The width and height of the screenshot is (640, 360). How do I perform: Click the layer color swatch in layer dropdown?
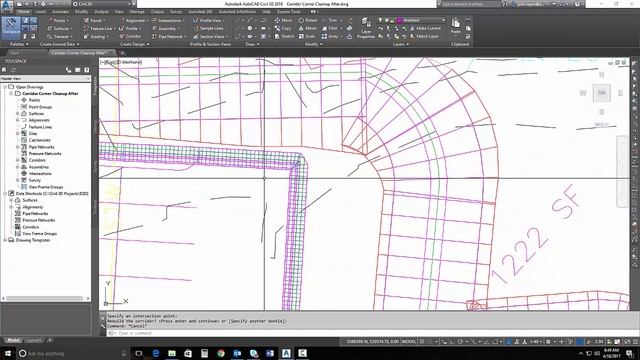(x=400, y=20)
